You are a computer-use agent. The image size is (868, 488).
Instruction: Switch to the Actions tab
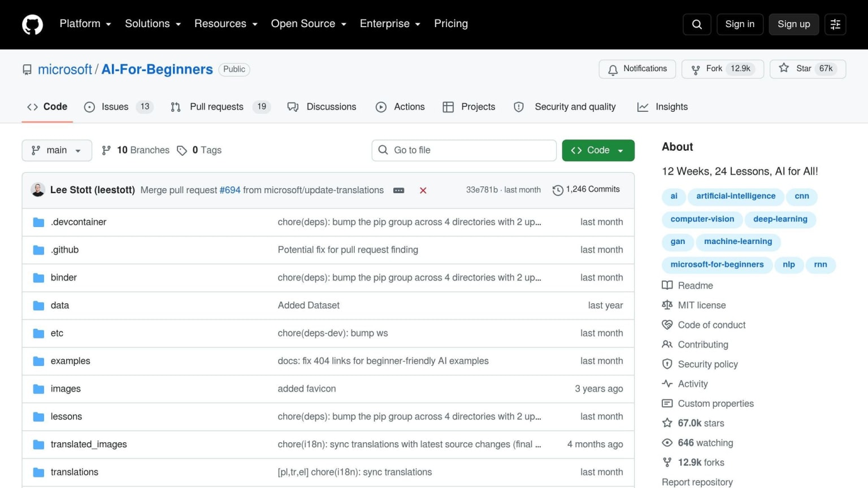click(400, 107)
